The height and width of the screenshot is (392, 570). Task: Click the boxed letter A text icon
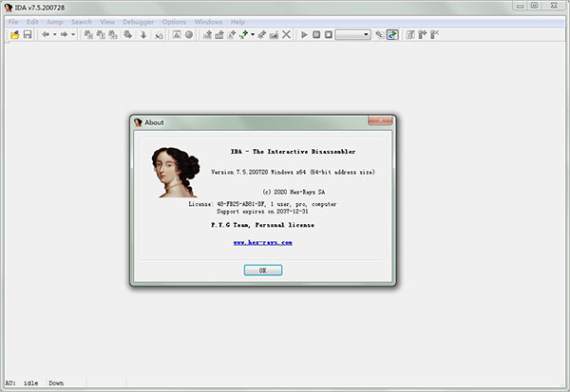[x=177, y=34]
